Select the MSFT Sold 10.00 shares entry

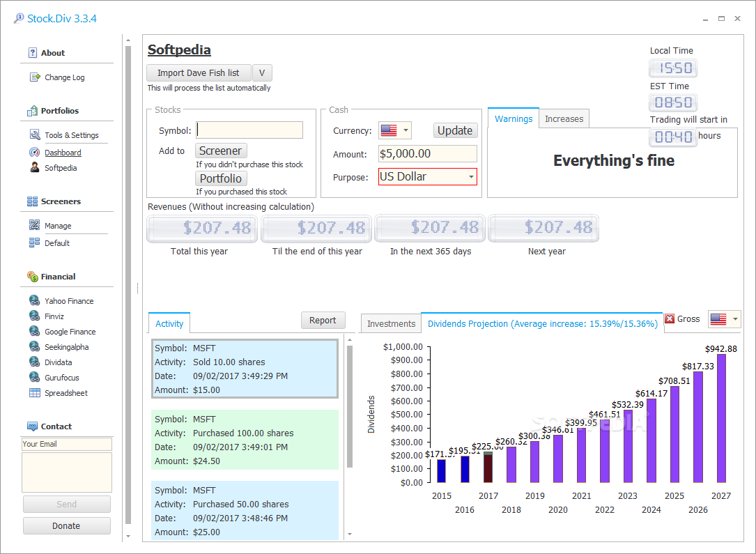pyautogui.click(x=245, y=369)
